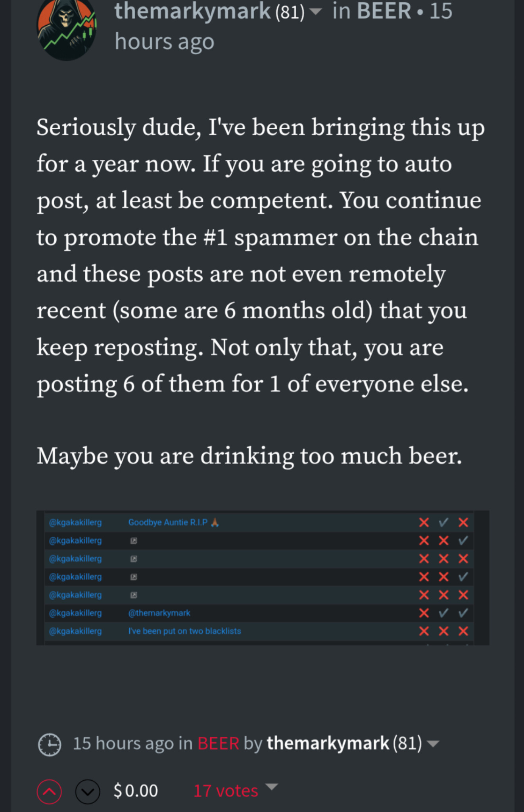Viewport: 524px width, 812px height.
Task: Expand the author dropdown arrow in the post footer
Action: coord(434,744)
